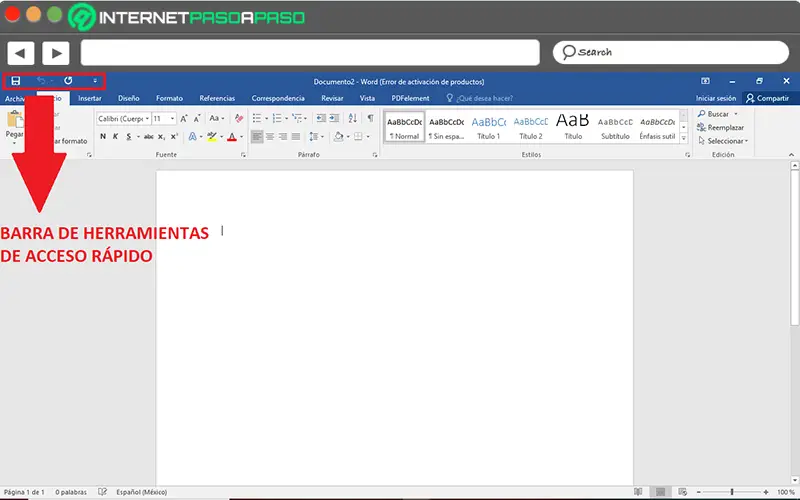
Task: Expand the styles gallery More arrow
Action: [684, 138]
